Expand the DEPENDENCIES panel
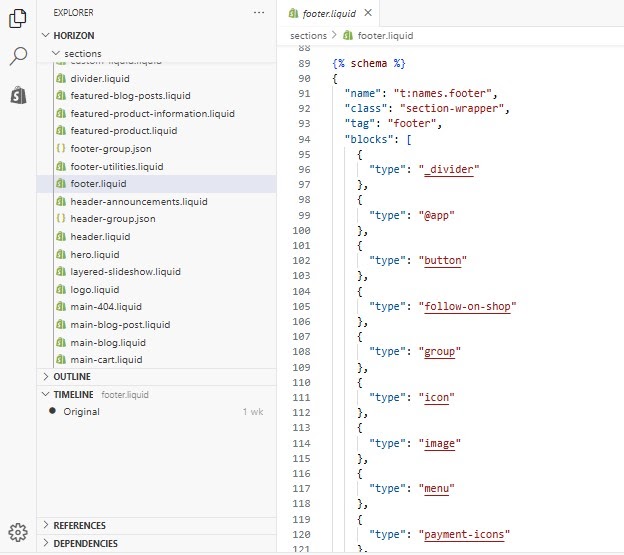This screenshot has width=624, height=555. coord(156,543)
